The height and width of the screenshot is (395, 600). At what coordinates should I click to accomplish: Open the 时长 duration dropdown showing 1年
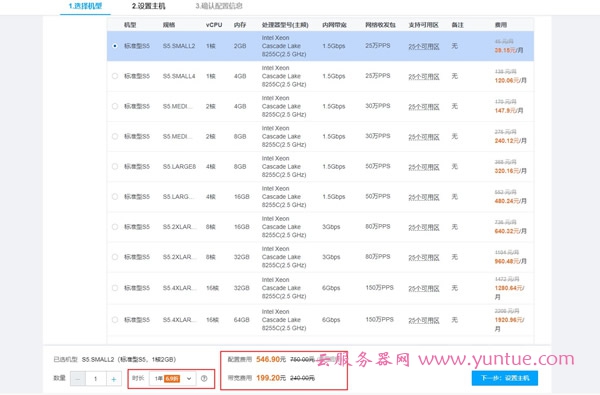point(172,379)
